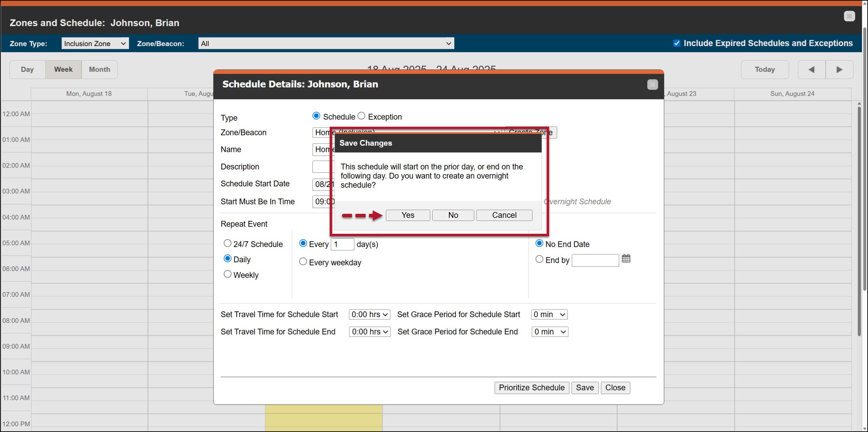Go to previous week with left arrow
The image size is (868, 432).
(x=811, y=70)
